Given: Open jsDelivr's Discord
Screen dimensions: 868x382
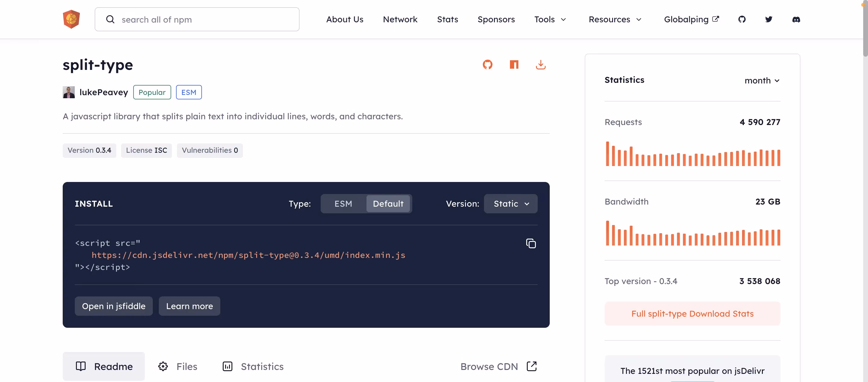Looking at the screenshot, I should (797, 20).
